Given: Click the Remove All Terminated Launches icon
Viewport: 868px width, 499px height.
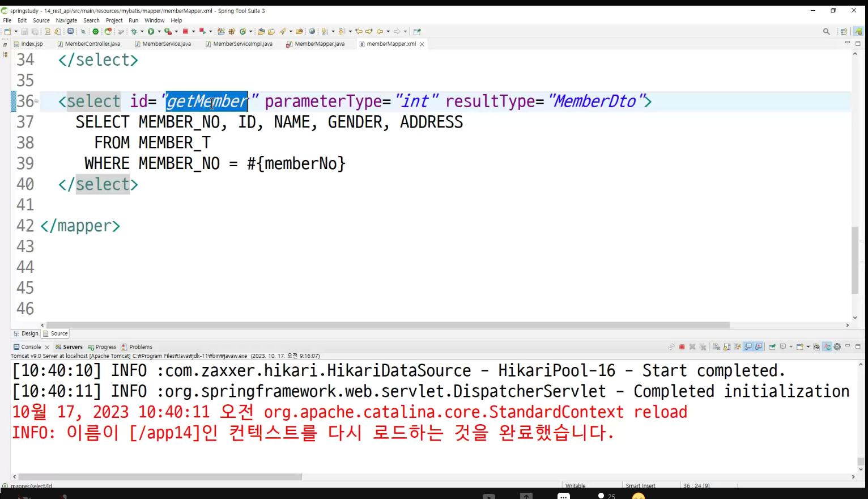Looking at the screenshot, I should (x=703, y=347).
